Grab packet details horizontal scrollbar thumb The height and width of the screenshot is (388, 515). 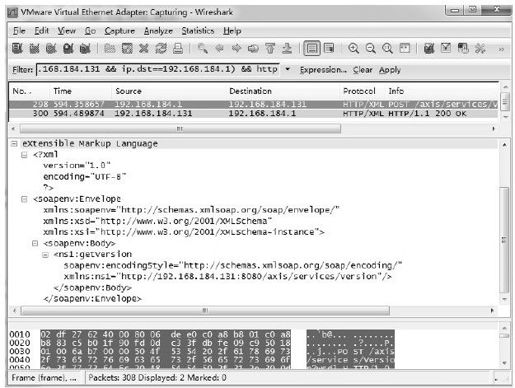point(205,311)
